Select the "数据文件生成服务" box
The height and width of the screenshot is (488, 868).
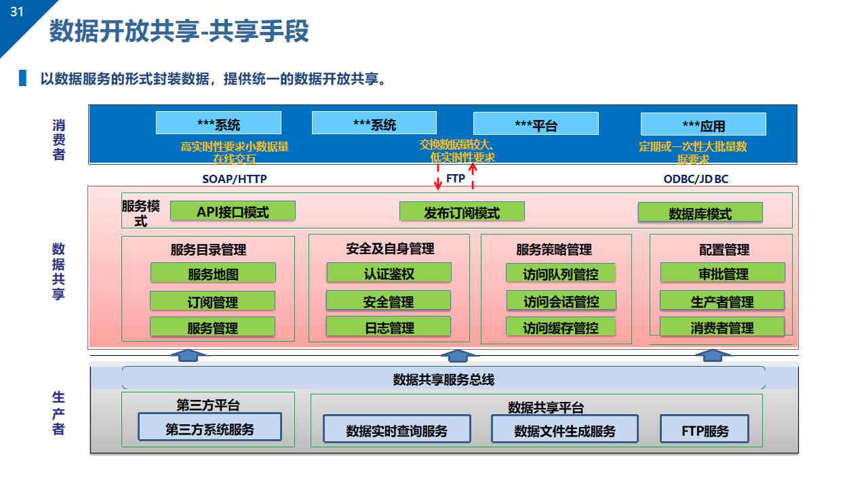point(565,430)
